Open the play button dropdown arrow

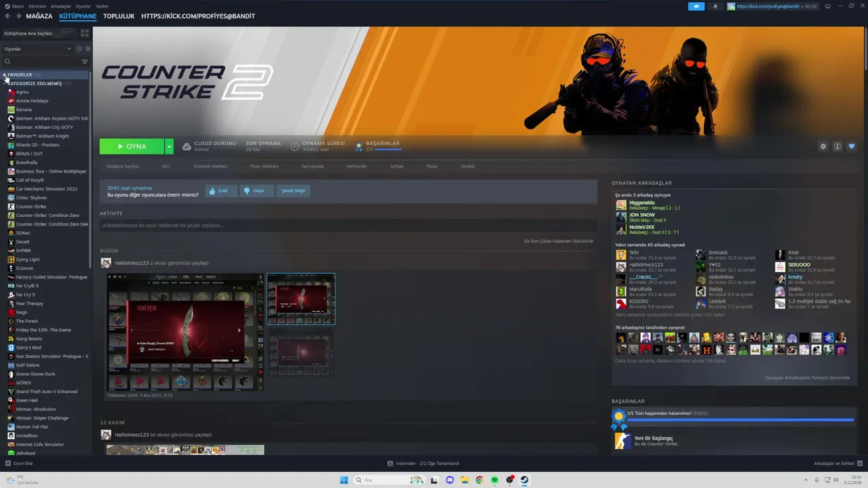[169, 146]
